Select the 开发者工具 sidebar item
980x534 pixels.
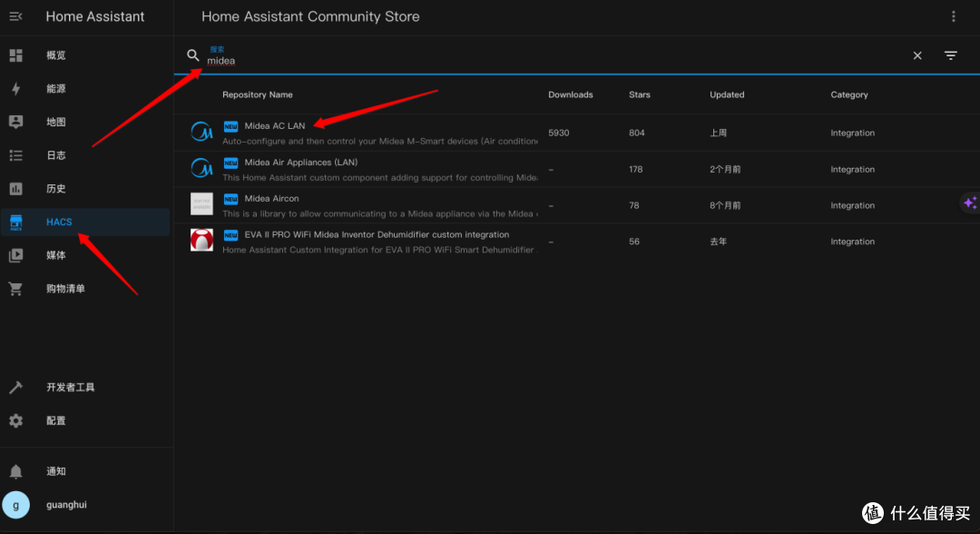click(86, 387)
